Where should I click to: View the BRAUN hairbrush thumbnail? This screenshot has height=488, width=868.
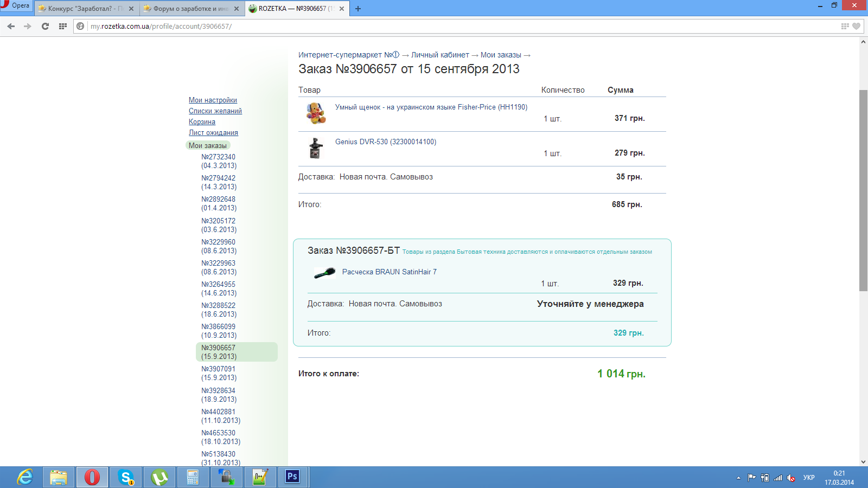[325, 273]
